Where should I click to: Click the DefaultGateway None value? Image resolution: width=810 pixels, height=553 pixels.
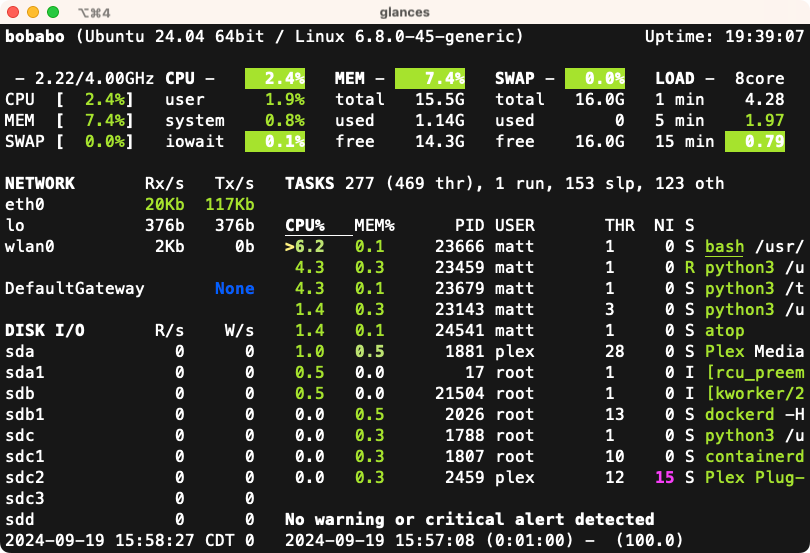(234, 288)
